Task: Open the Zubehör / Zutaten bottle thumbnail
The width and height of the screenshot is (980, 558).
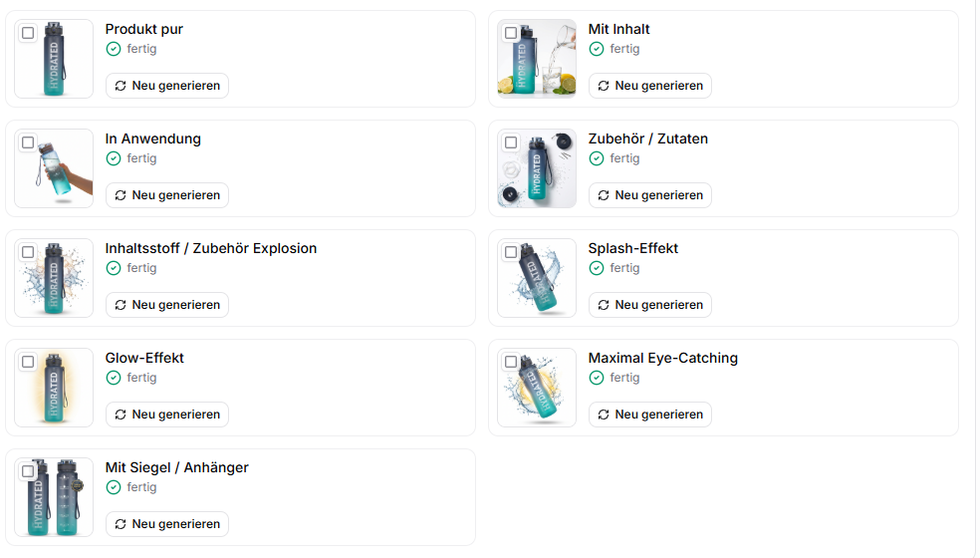Action: (x=537, y=168)
